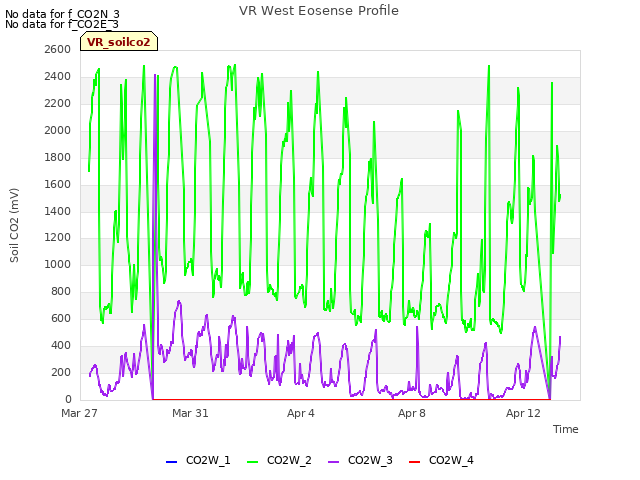
Task: Click the CO2W_3 legend label
Action: [x=370, y=460]
